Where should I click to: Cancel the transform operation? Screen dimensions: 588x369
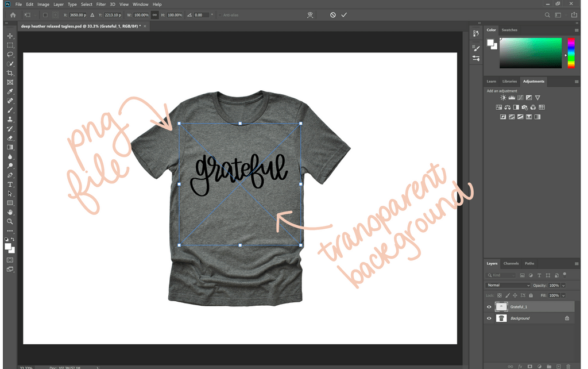(x=333, y=15)
